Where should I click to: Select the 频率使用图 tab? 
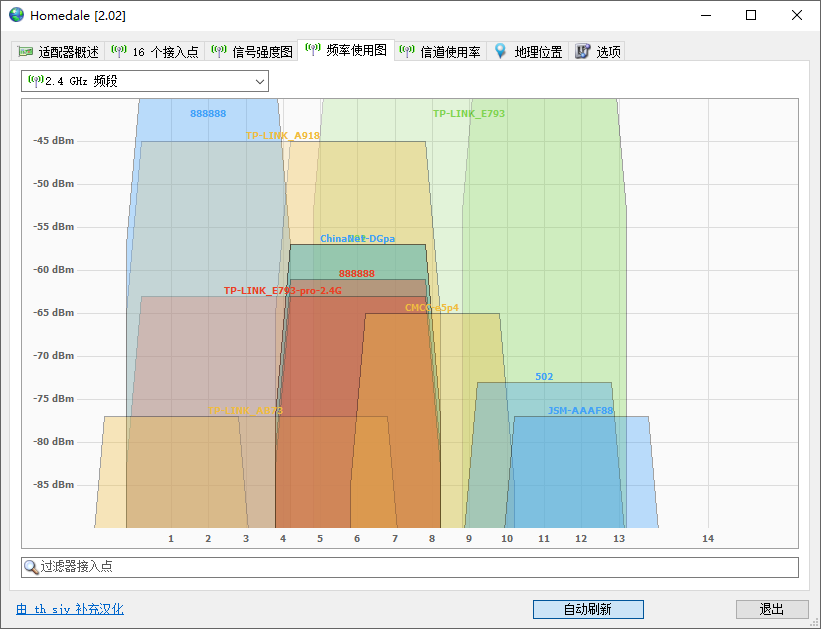[356, 51]
